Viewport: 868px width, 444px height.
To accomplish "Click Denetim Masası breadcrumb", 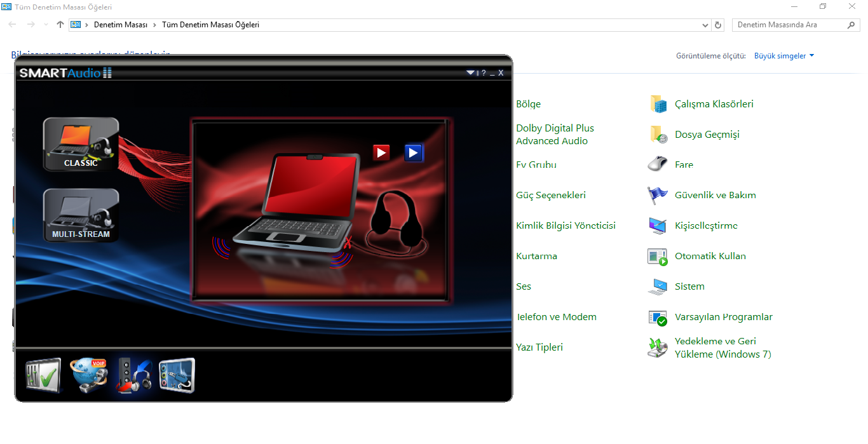I will coord(120,25).
